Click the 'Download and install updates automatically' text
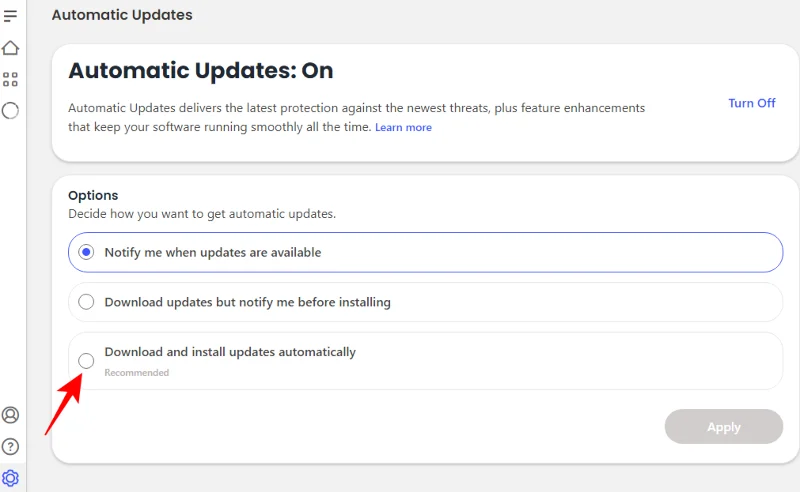 click(230, 352)
